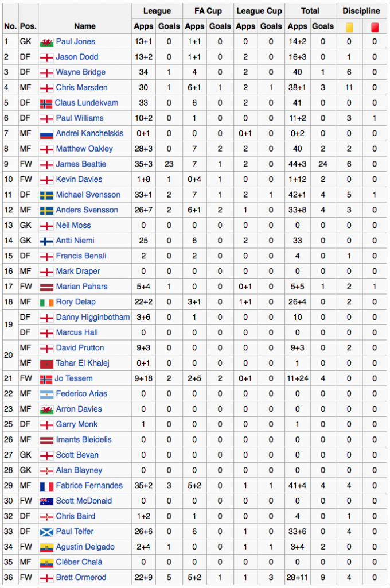Click the yellow card icon in Discipline header
Image resolution: width=390 pixels, height=588 pixels.
(x=349, y=26)
